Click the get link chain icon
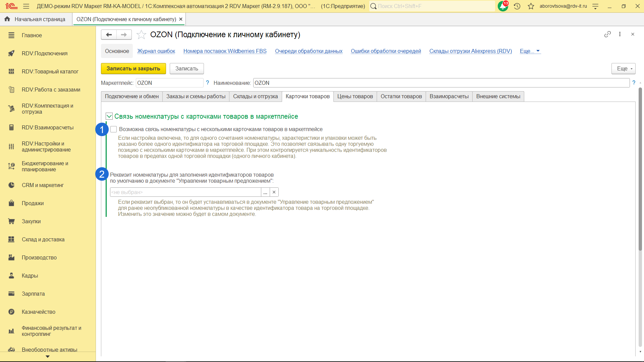 coord(607,34)
